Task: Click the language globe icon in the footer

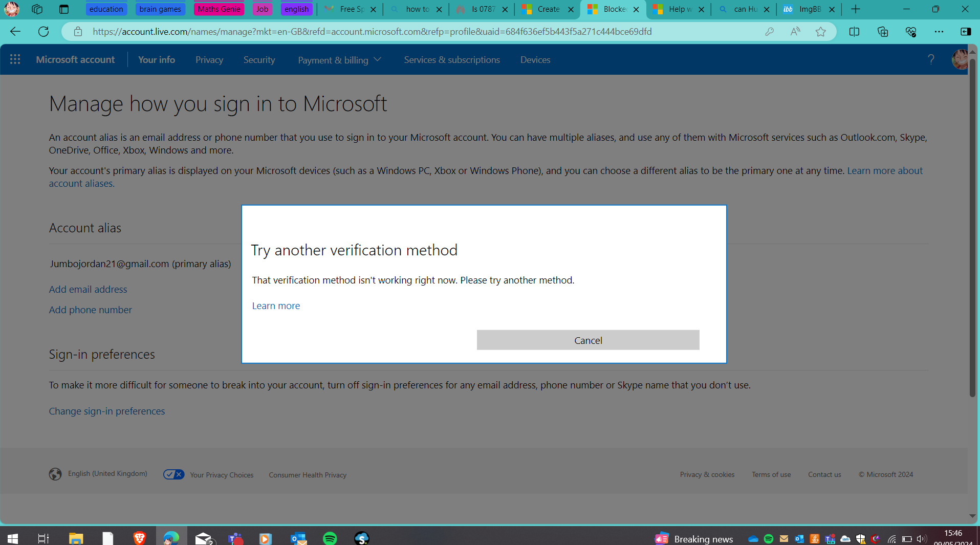Action: click(55, 474)
